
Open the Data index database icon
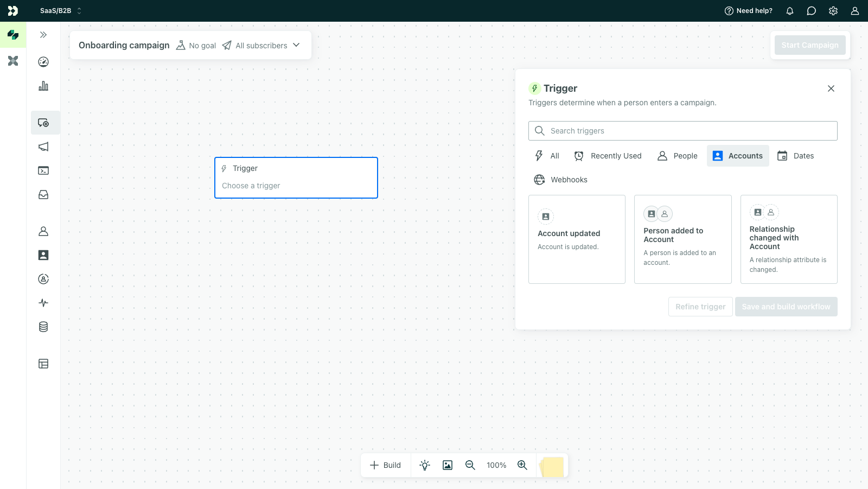(x=43, y=327)
